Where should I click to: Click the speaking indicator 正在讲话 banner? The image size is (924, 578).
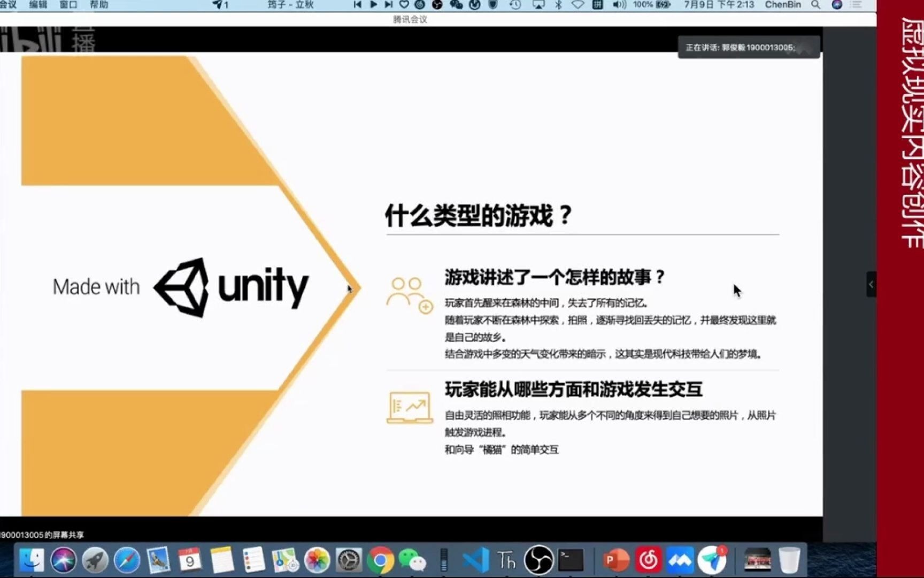tap(749, 47)
